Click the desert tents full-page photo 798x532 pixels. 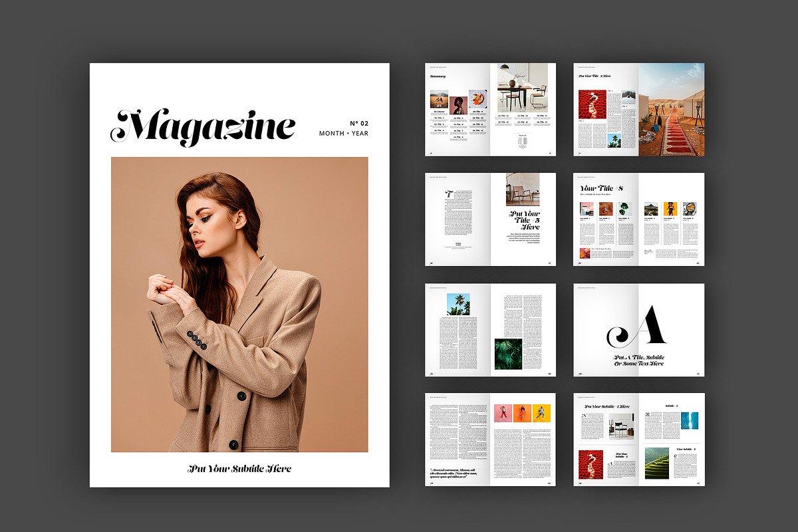point(671,110)
